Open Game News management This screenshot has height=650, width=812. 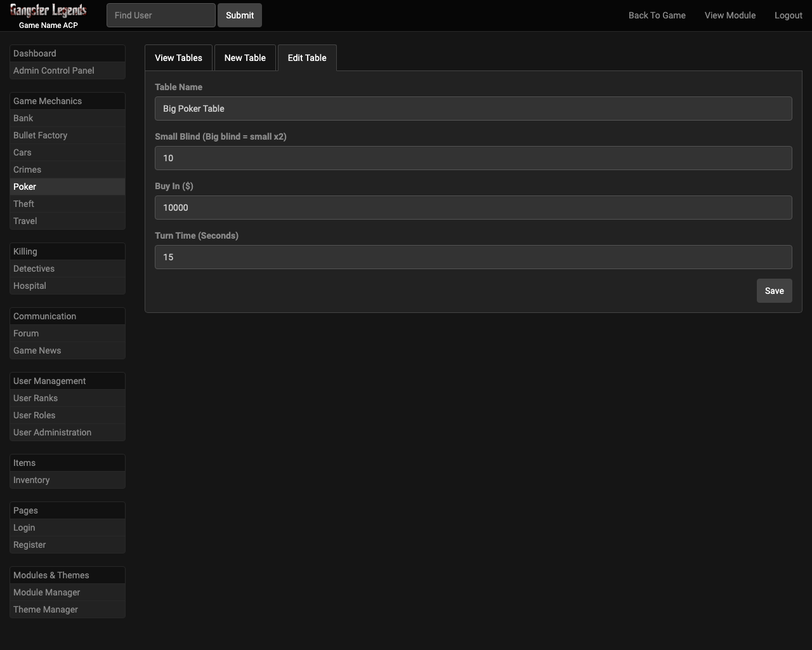coord(67,350)
